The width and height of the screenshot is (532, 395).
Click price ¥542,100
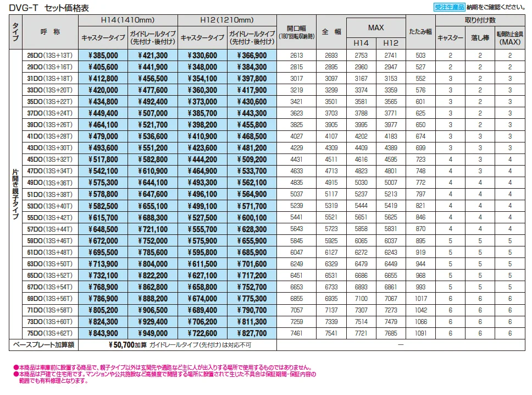pos(103,171)
